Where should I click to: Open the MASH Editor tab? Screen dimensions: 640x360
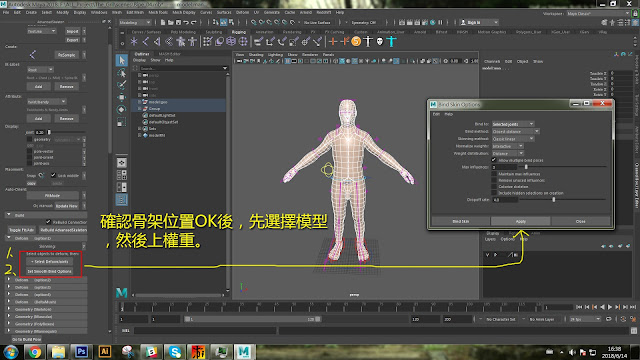pos(169,54)
